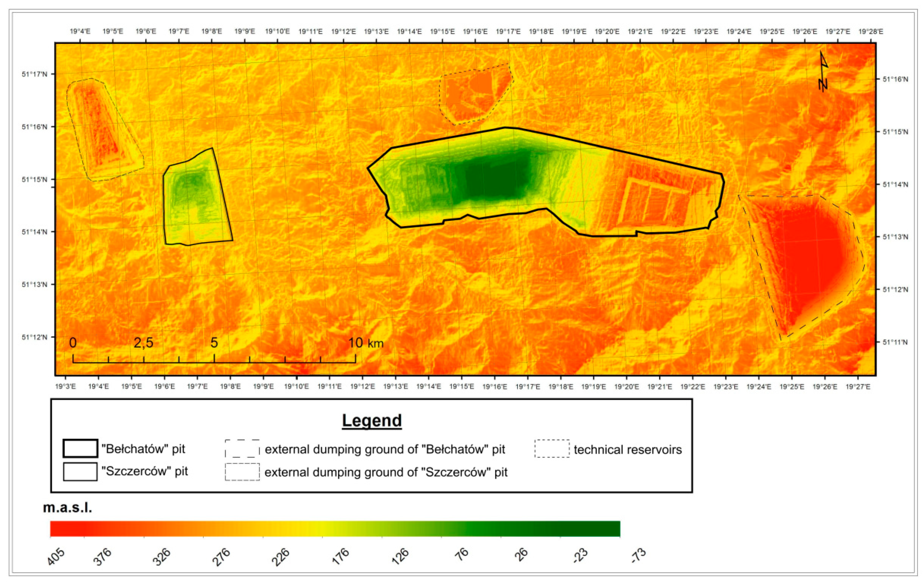The height and width of the screenshot is (586, 924).
Task: Click the "technical reservoirs" label text
Action: pyautogui.click(x=628, y=449)
